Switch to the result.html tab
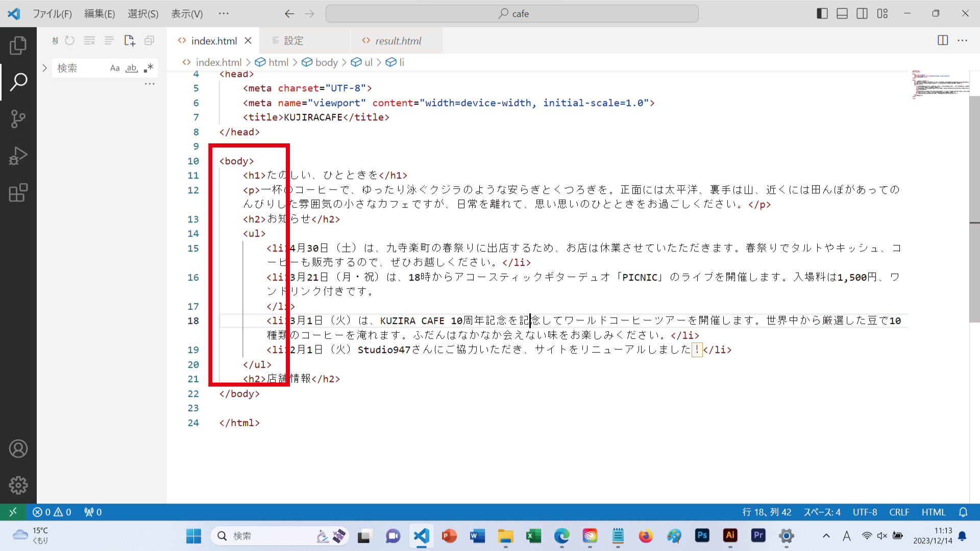This screenshot has width=980, height=551. 398,40
